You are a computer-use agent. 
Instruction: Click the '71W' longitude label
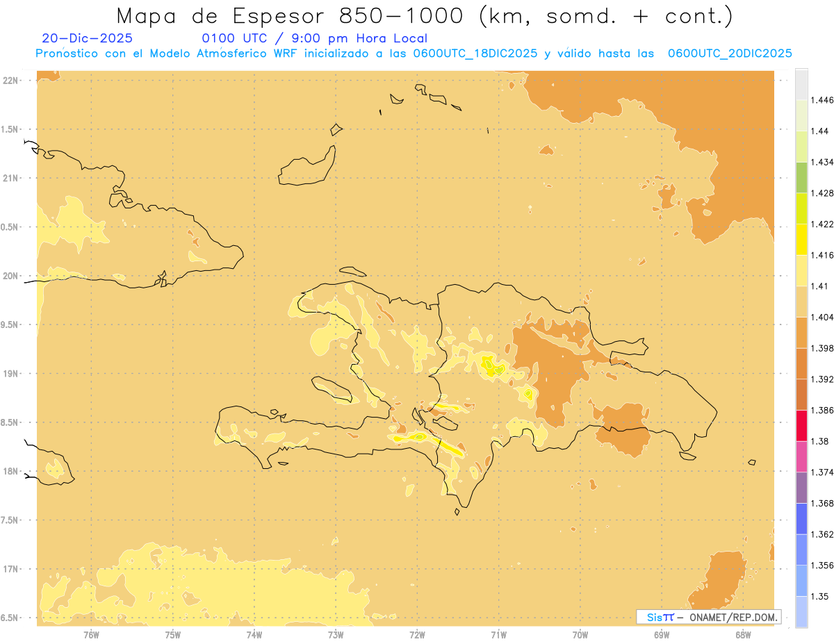(x=498, y=635)
